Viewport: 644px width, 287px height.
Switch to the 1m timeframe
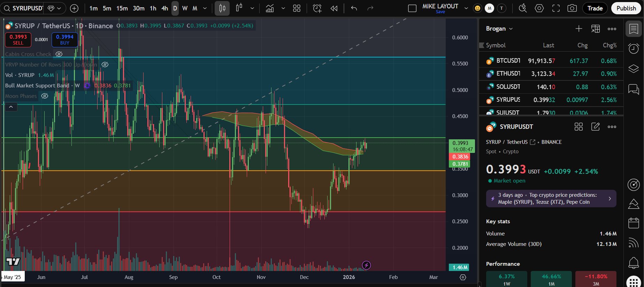[93, 8]
